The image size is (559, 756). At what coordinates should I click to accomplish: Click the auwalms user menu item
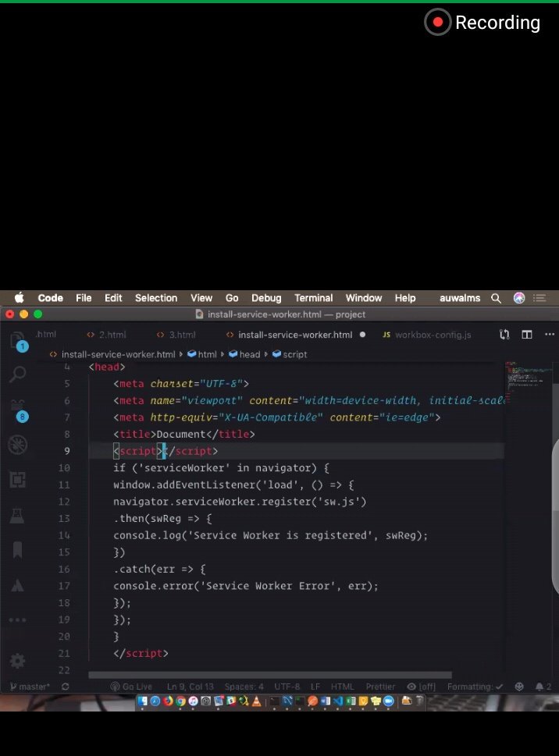460,298
